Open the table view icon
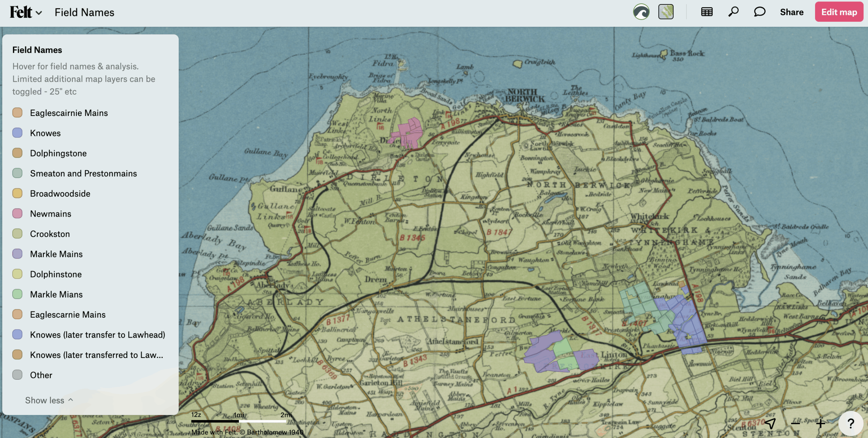The image size is (868, 438). [707, 12]
